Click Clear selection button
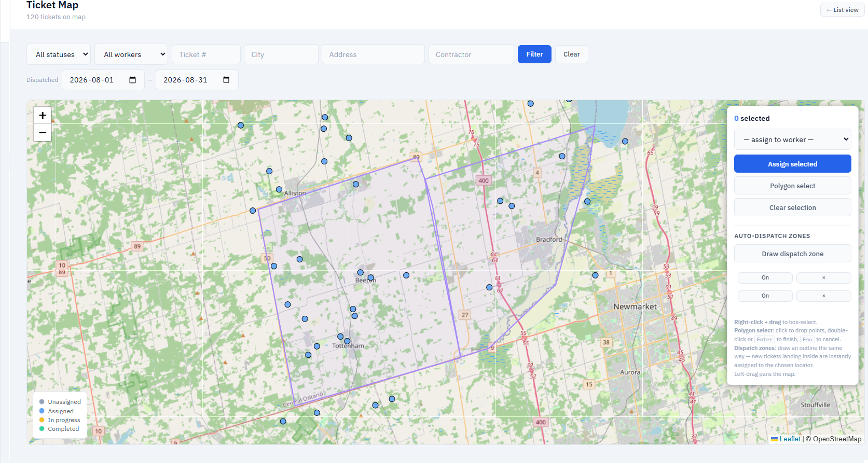 pos(792,207)
